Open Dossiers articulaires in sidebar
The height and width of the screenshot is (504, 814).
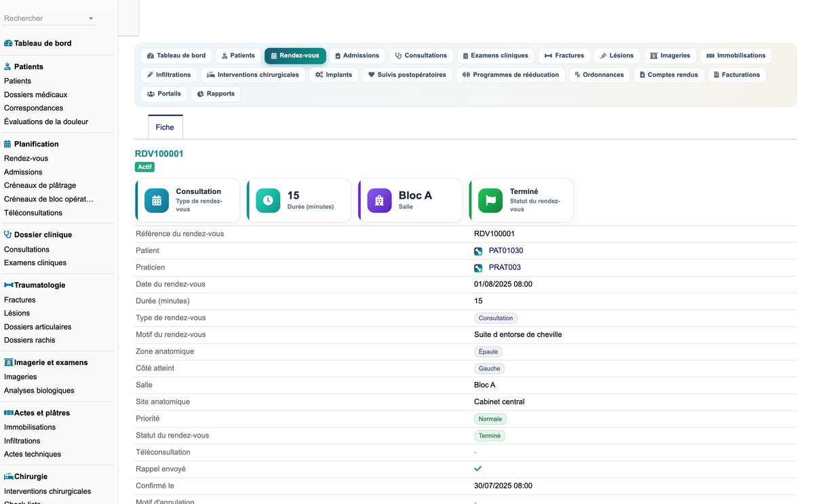[x=38, y=327]
